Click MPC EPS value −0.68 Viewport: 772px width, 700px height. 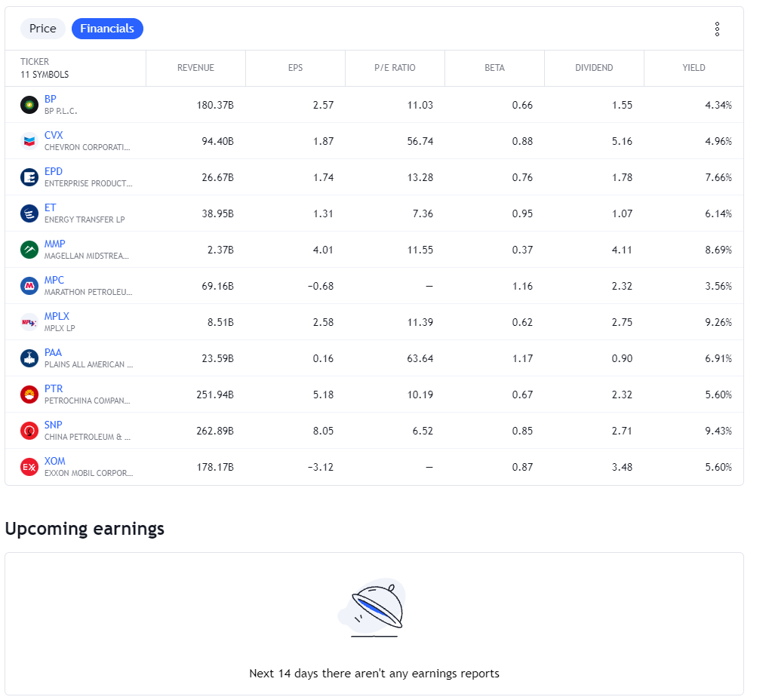321,286
